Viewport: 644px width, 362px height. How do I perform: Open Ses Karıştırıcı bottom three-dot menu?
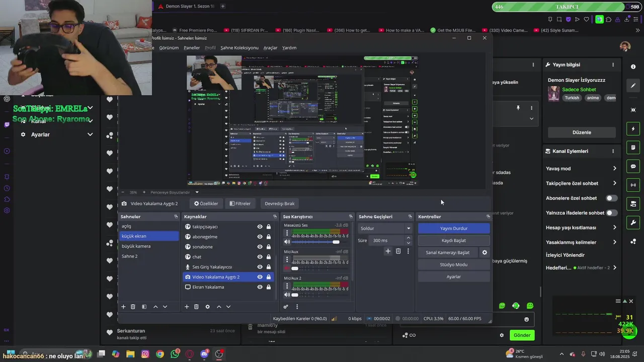coord(297,307)
